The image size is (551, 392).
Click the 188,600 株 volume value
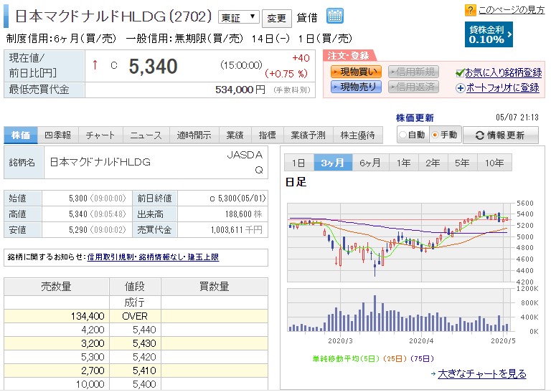(243, 214)
